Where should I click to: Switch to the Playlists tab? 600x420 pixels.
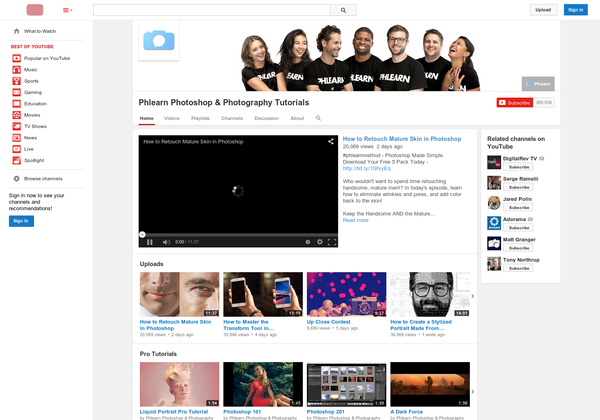200,118
